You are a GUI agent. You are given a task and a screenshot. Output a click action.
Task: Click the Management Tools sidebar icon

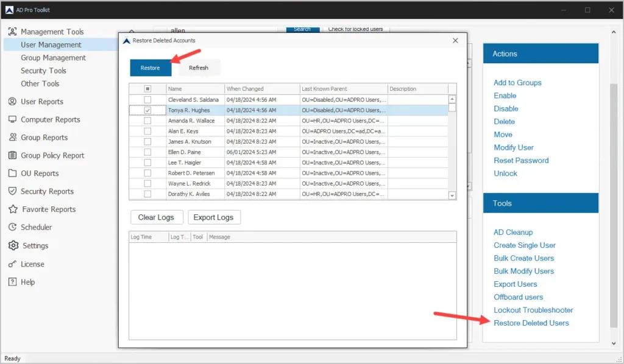(12, 32)
